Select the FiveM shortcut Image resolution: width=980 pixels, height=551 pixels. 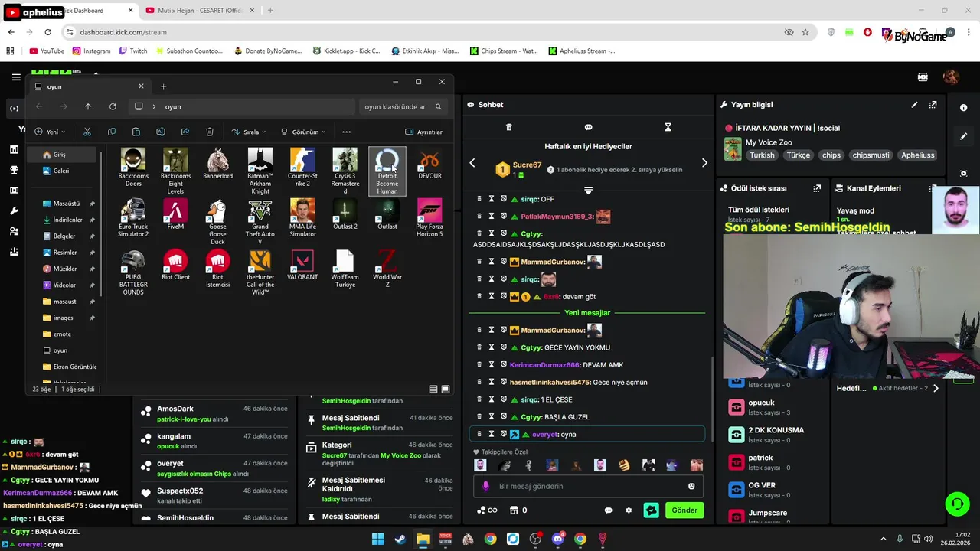tap(175, 215)
